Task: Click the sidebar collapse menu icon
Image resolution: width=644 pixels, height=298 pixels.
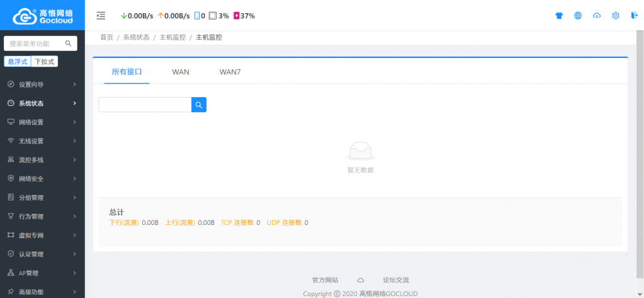Action: (x=101, y=16)
